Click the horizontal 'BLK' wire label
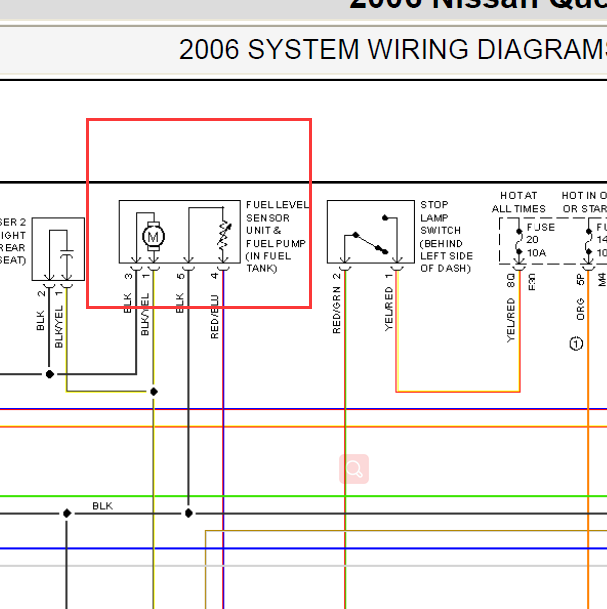607x609 pixels. pos(103,506)
